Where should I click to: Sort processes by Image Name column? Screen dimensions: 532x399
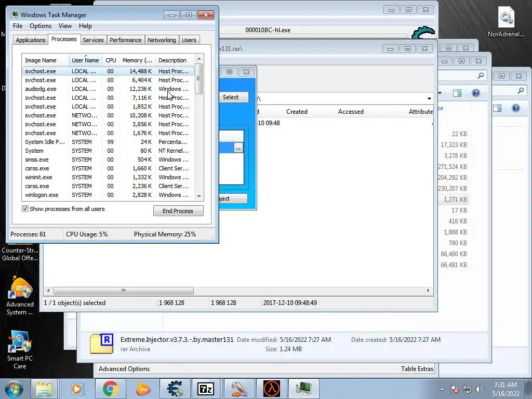pos(46,60)
